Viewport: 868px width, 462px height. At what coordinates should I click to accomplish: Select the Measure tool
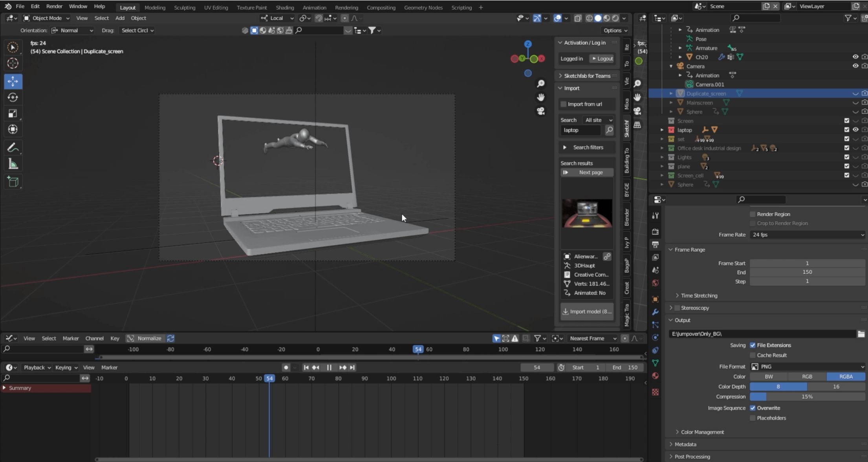pyautogui.click(x=13, y=164)
